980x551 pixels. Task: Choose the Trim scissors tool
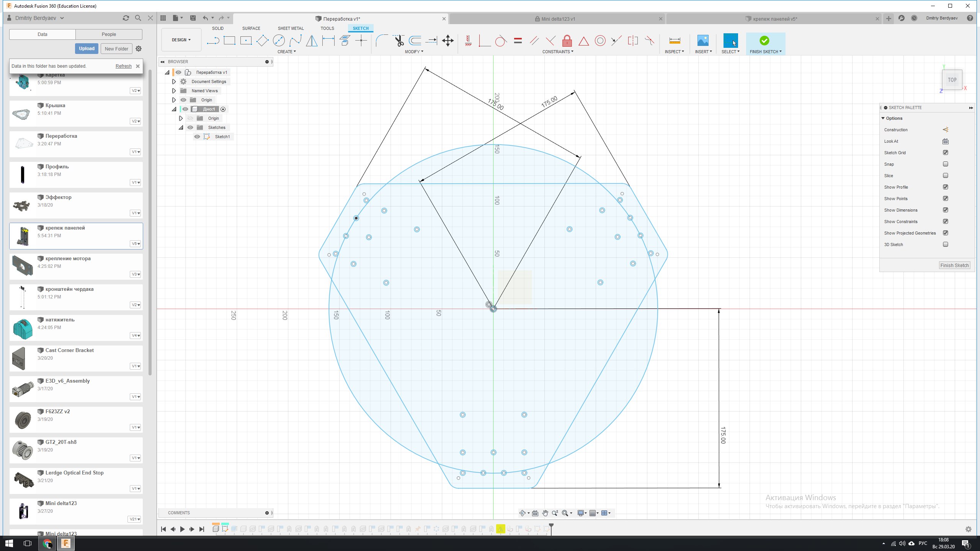point(399,41)
